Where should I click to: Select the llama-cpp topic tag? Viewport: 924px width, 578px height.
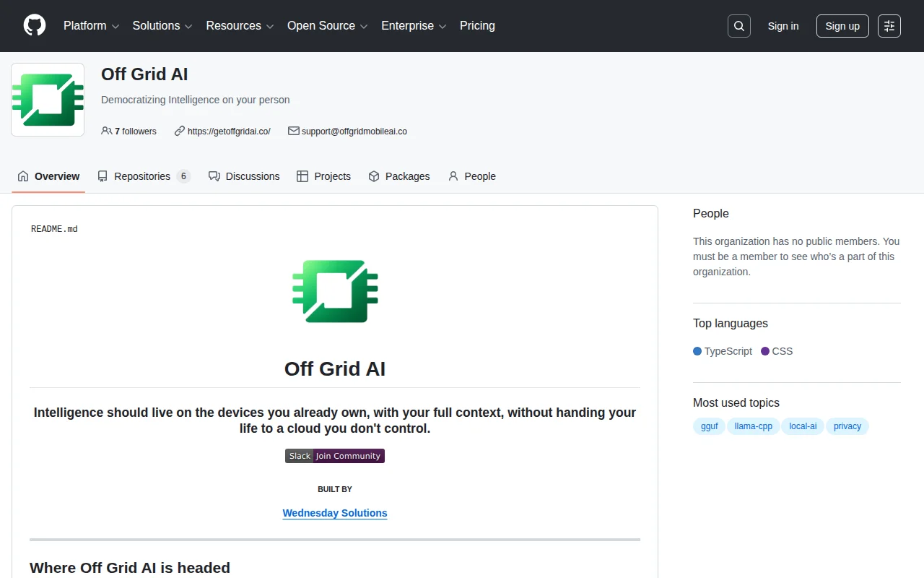tap(754, 426)
